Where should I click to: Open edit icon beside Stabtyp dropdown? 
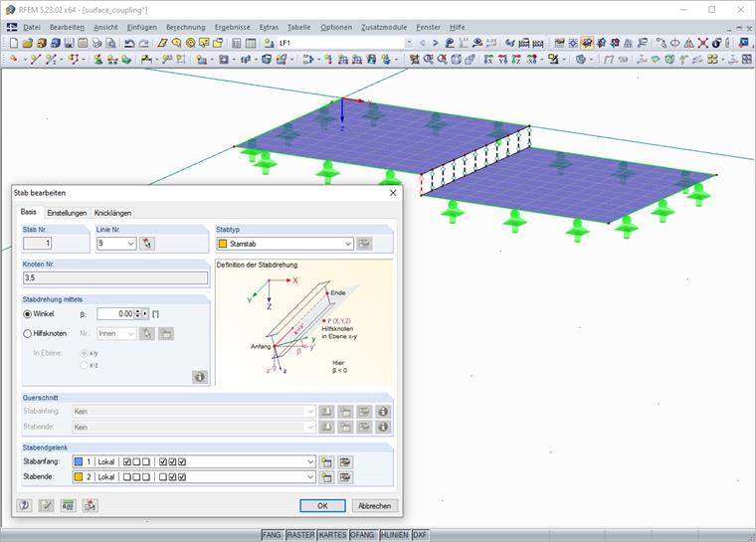(x=364, y=244)
